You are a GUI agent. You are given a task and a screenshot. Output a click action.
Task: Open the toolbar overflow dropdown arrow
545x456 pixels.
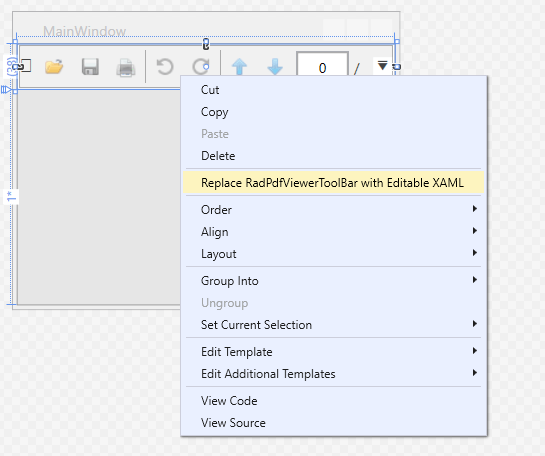pos(382,65)
